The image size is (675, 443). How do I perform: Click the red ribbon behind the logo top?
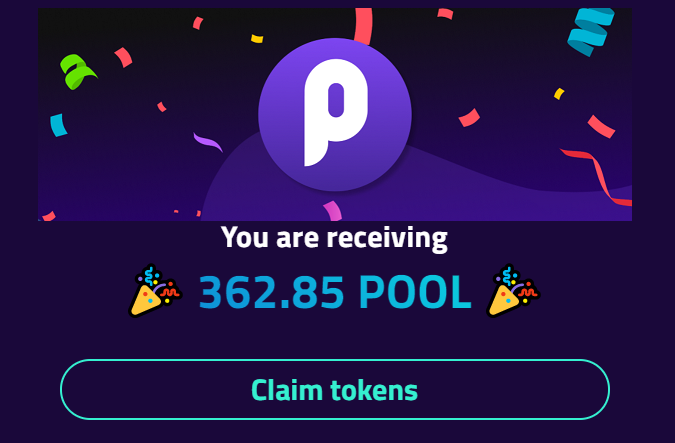coord(364,26)
